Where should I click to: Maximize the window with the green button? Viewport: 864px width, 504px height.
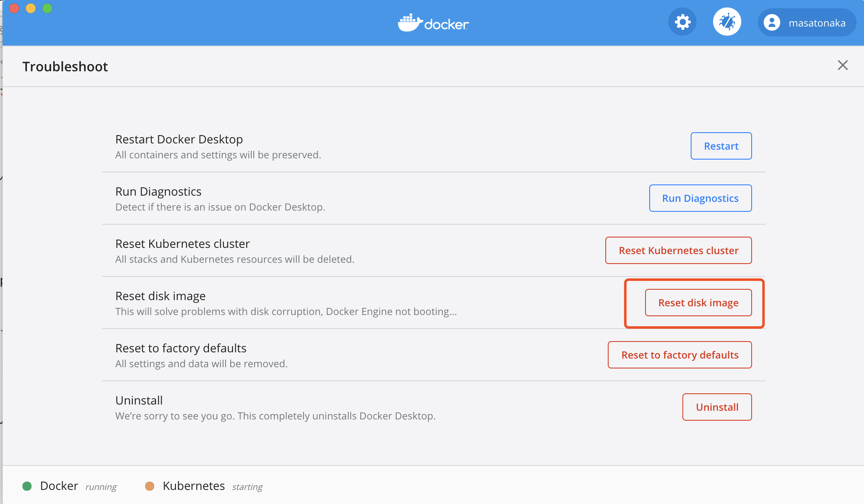pyautogui.click(x=47, y=8)
